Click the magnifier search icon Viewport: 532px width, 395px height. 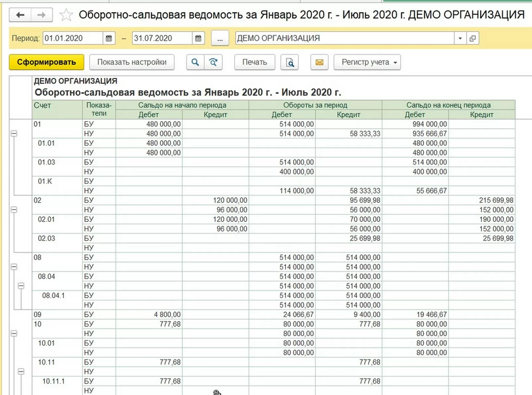coord(195,62)
